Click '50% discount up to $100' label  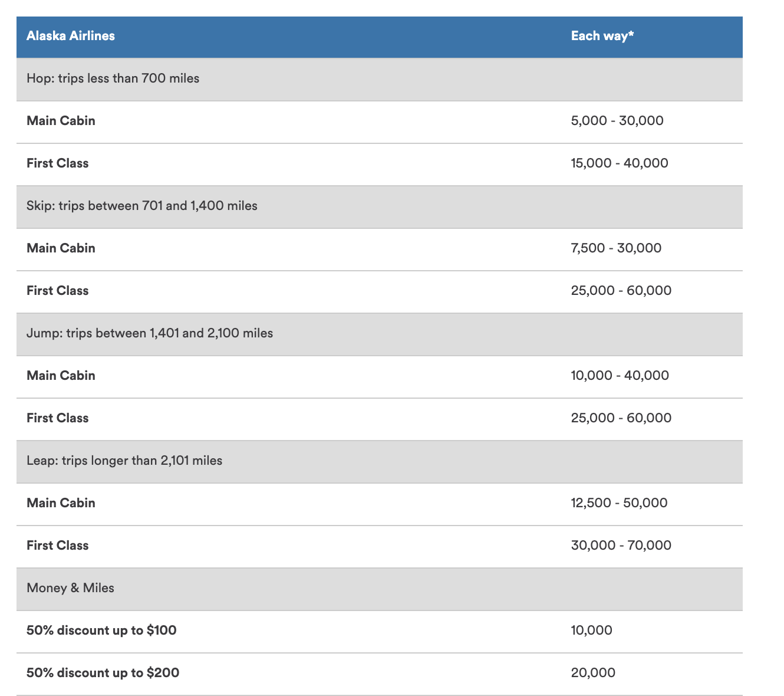101,631
